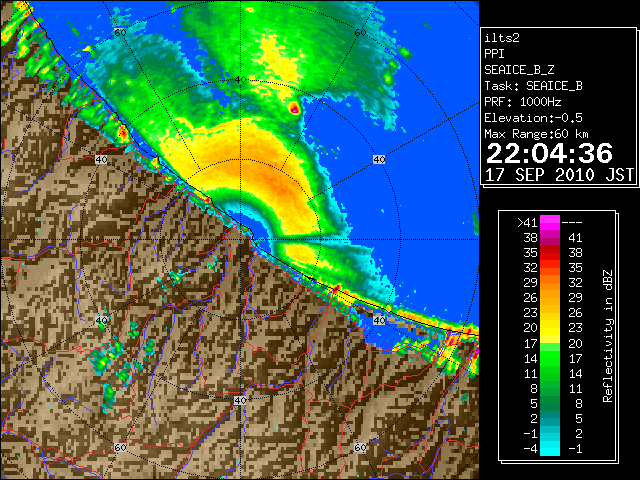Image resolution: width=640 pixels, height=480 pixels.
Task: Pick the 8–11 dBZ legend color band
Action: pos(550,388)
